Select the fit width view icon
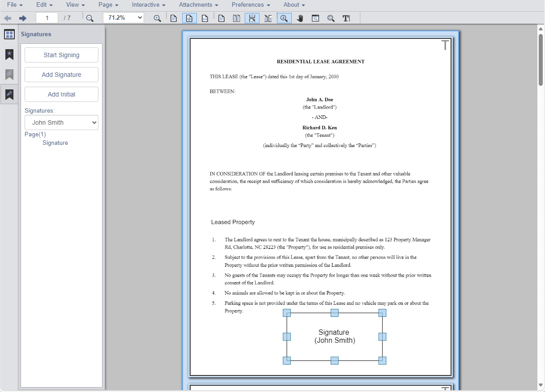The width and height of the screenshot is (545, 392). (x=204, y=18)
